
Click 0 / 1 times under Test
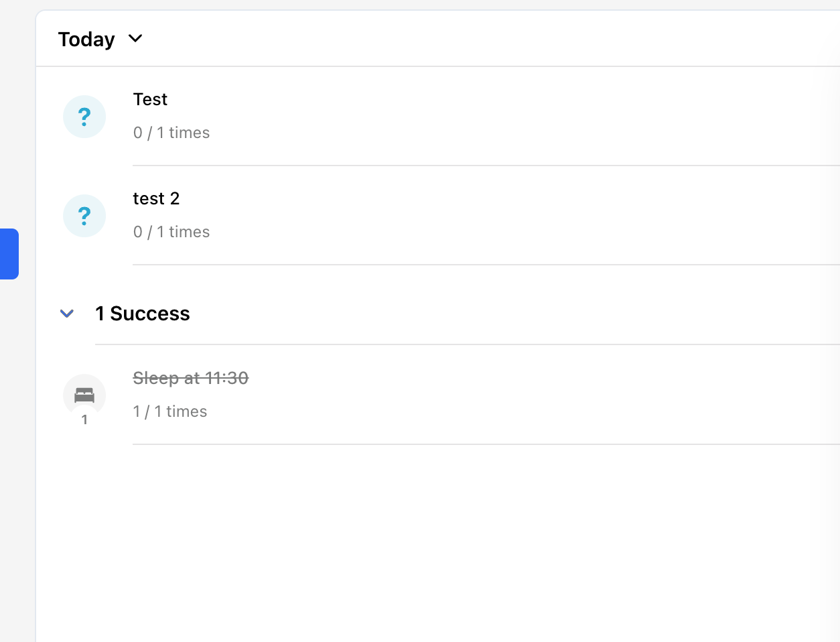coord(171,133)
